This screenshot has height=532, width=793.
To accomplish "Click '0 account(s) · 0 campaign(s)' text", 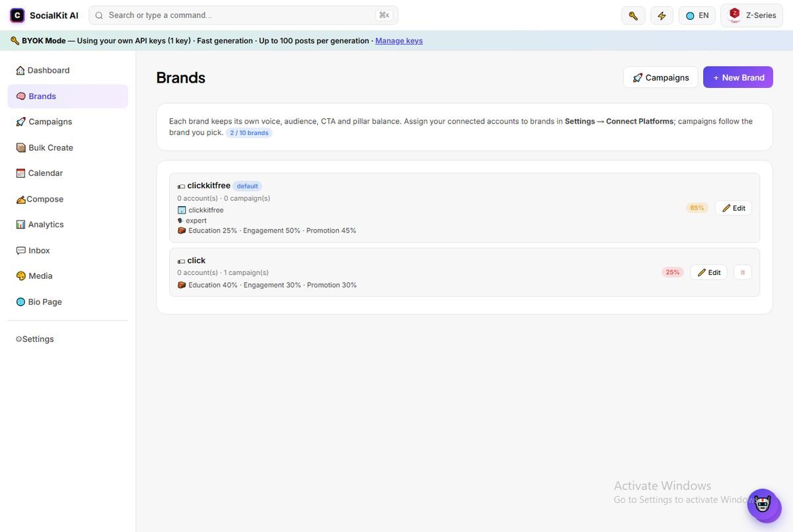I will [x=223, y=198].
